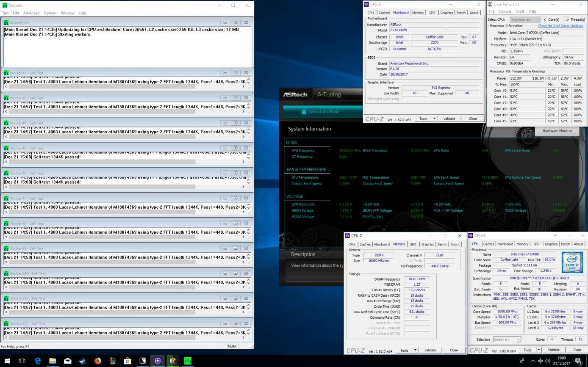Open File Explorer from the taskbar
588x367 pixels.
[x=53, y=361]
